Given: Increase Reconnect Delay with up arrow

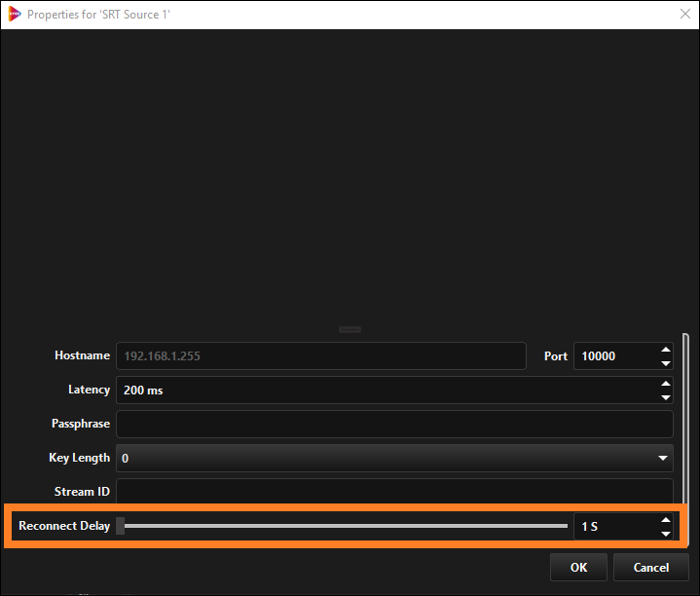Looking at the screenshot, I should click(666, 520).
